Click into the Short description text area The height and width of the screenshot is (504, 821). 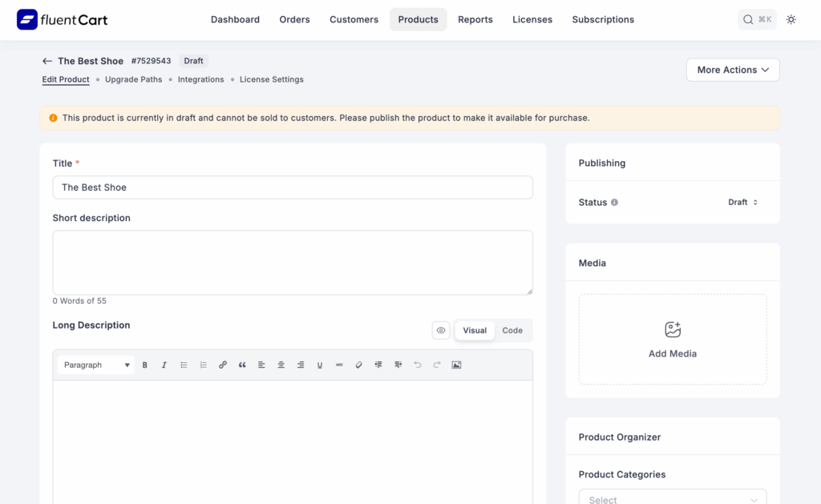click(x=293, y=262)
